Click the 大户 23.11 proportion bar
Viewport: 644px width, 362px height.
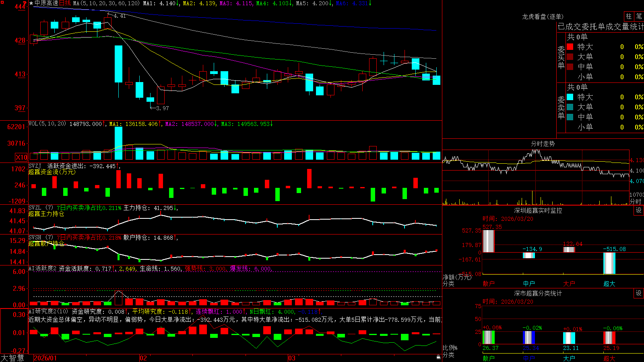pos(569,338)
